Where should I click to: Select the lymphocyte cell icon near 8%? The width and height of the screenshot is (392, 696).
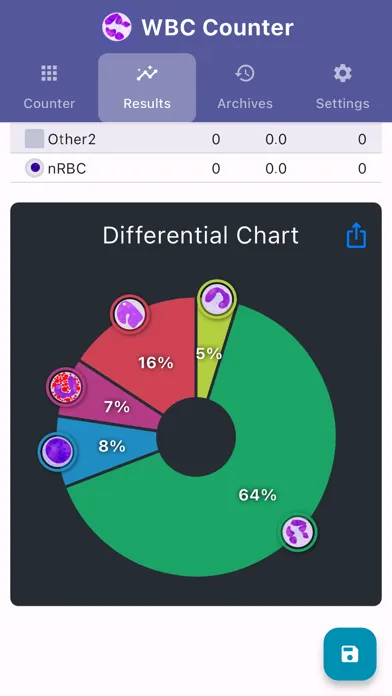57,452
